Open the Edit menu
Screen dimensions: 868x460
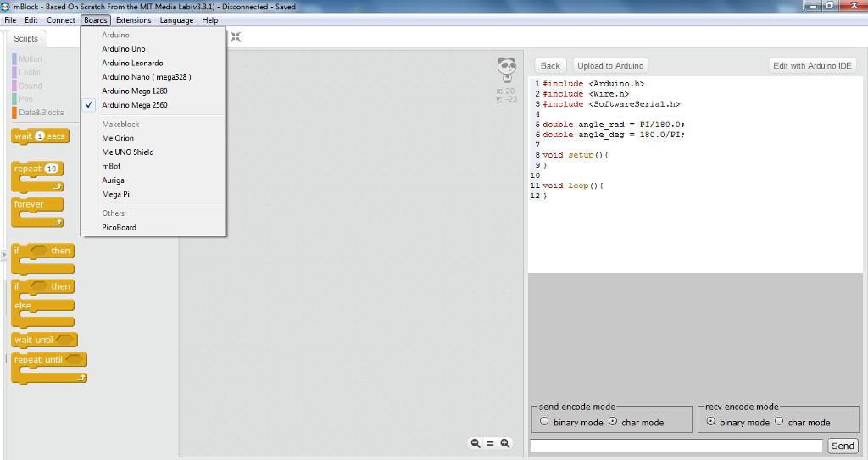(31, 20)
